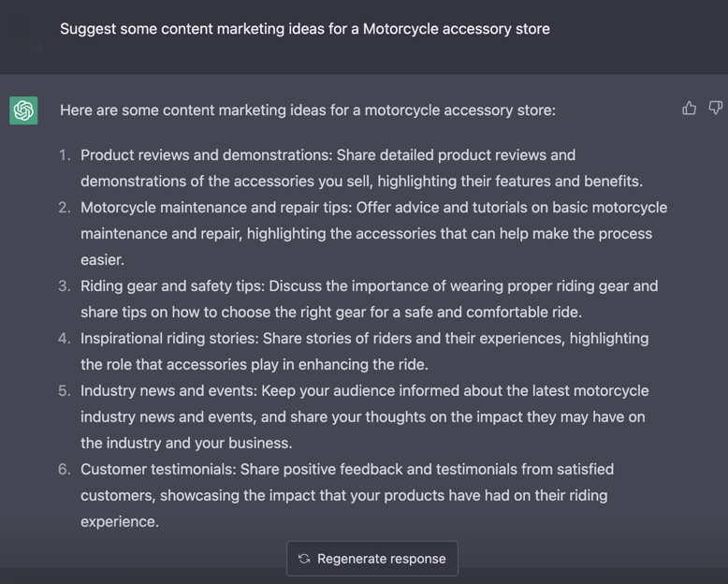Click the word "easier." in item two

click(x=102, y=260)
